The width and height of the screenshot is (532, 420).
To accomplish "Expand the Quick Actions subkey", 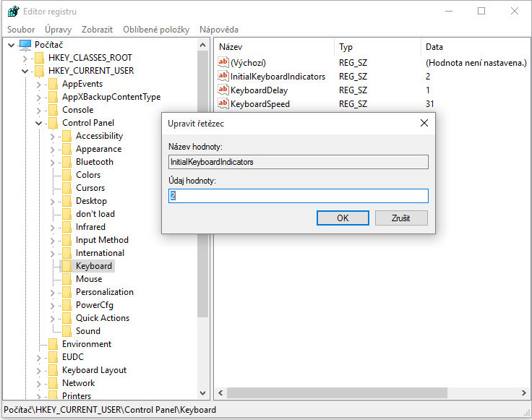I will pyautogui.click(x=52, y=319).
